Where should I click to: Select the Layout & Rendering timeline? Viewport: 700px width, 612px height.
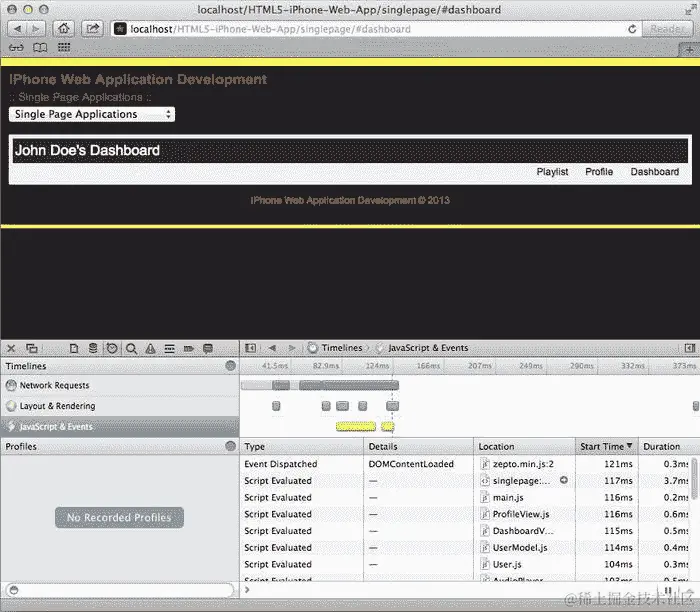pyautogui.click(x=120, y=406)
